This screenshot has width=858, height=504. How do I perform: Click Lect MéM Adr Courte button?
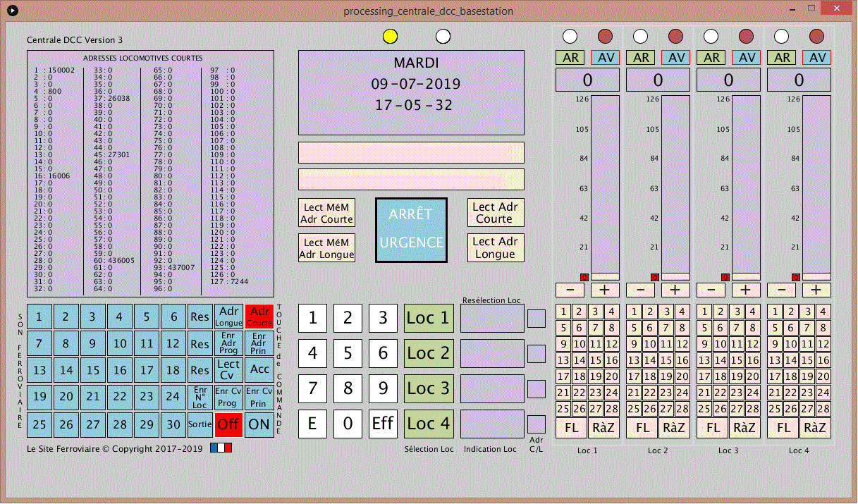327,213
